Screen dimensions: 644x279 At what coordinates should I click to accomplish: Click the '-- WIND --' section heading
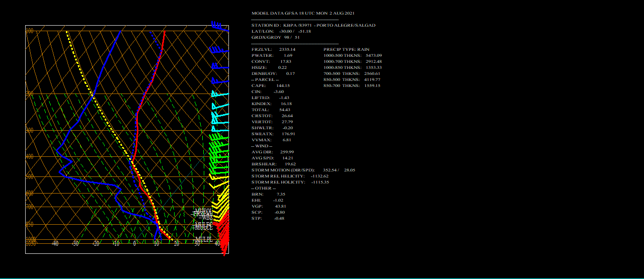point(262,146)
